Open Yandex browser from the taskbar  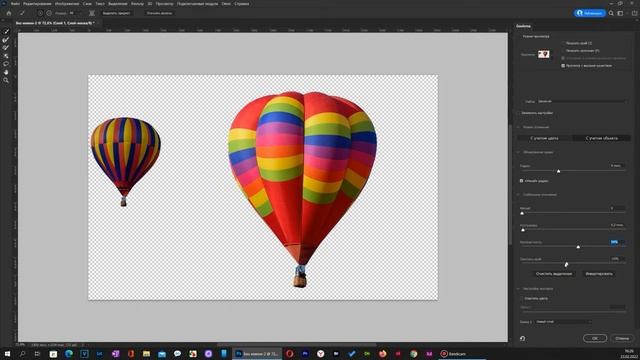(320, 353)
